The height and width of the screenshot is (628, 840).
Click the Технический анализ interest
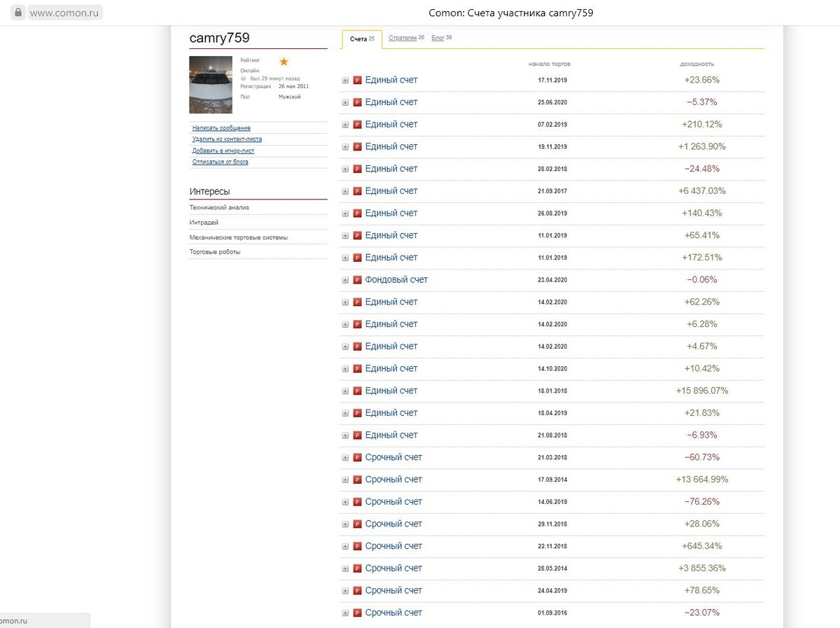(x=219, y=207)
